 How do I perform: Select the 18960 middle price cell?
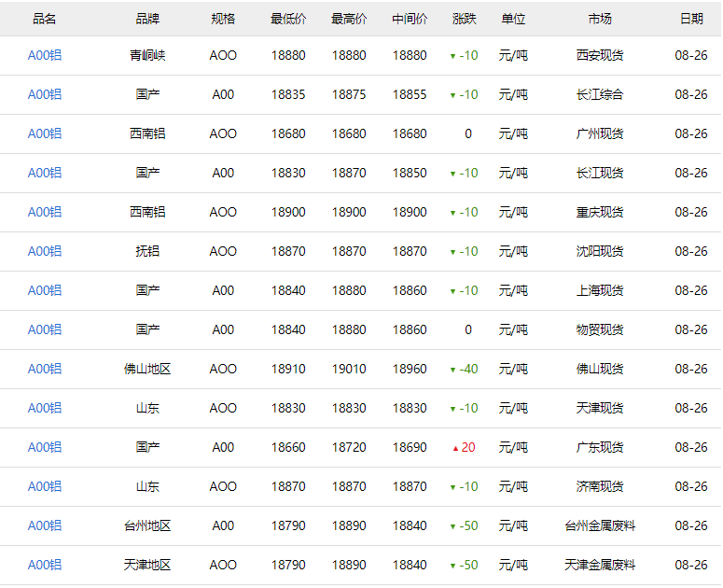point(410,369)
